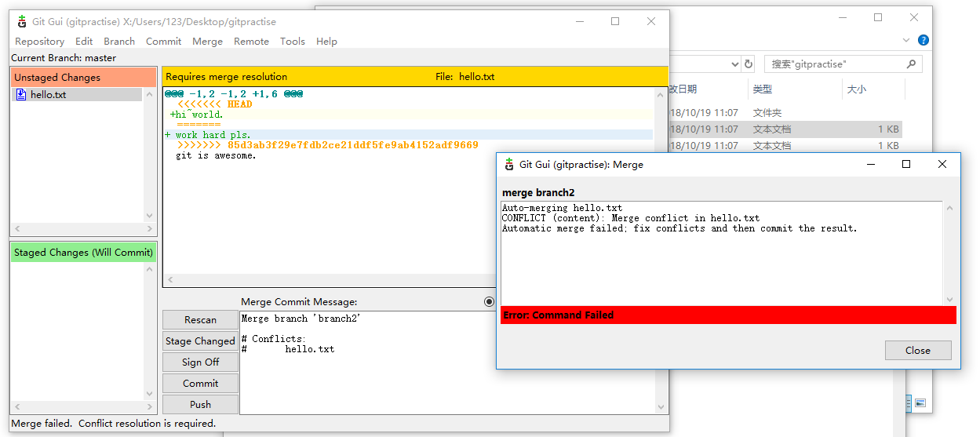Close the Explorer window
The image size is (980, 437).
[914, 18]
